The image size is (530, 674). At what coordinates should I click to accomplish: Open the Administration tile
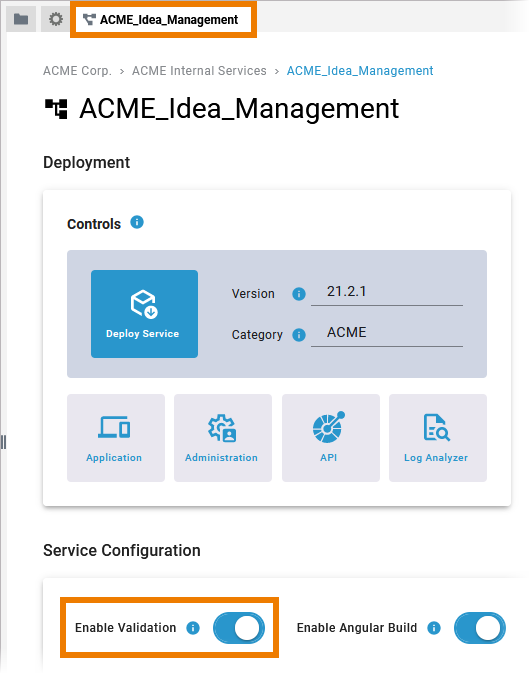coord(223,438)
